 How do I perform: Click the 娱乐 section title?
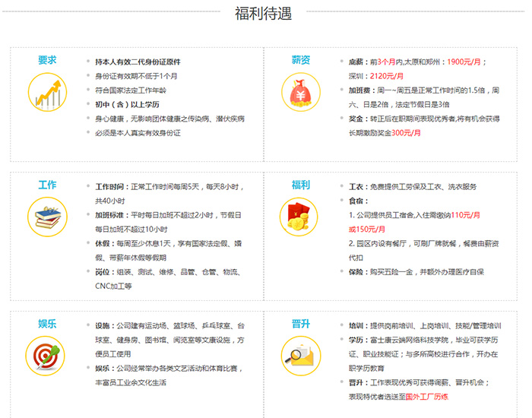[47, 324]
